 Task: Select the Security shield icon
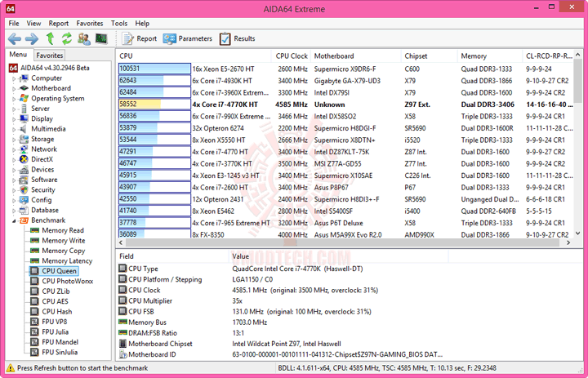tap(24, 189)
